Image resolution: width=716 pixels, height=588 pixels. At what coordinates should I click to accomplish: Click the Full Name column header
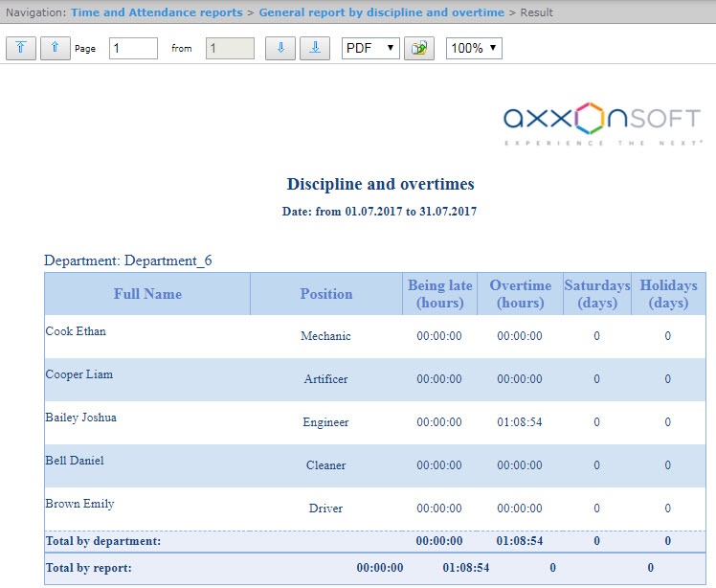pos(147,294)
